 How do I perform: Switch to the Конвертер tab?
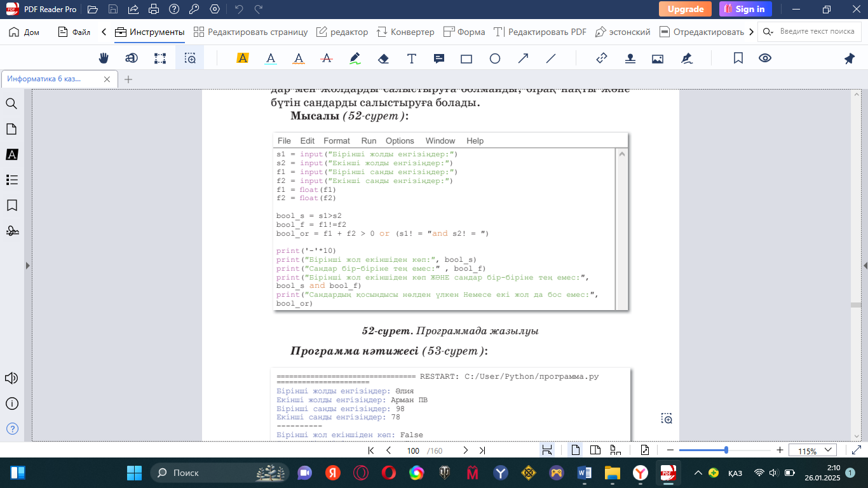tap(405, 32)
